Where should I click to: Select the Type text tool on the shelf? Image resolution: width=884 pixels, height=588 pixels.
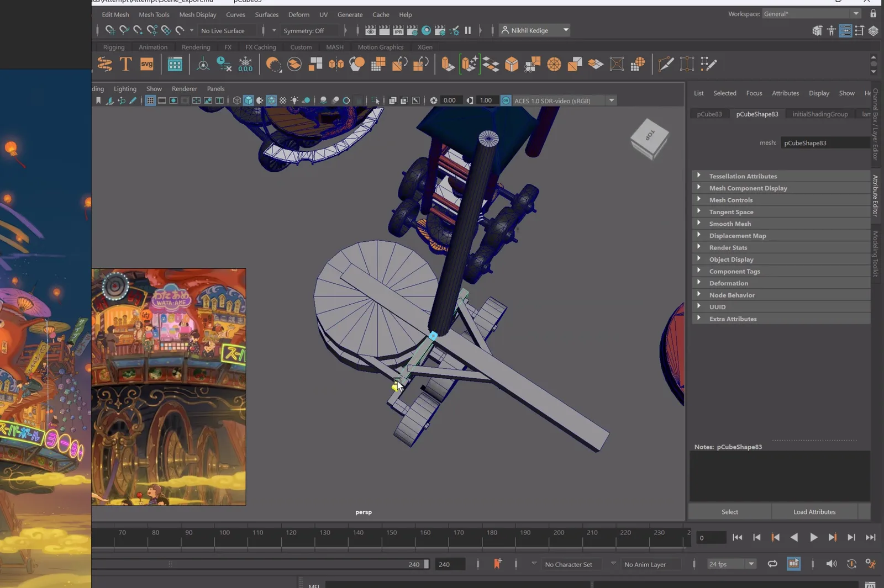tap(125, 64)
